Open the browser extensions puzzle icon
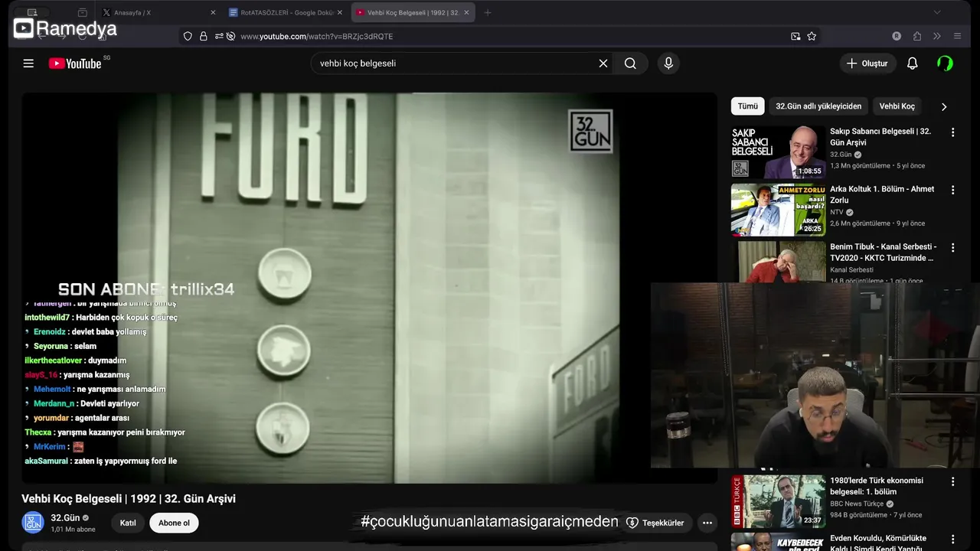Screen dimensions: 980x551 tap(917, 36)
